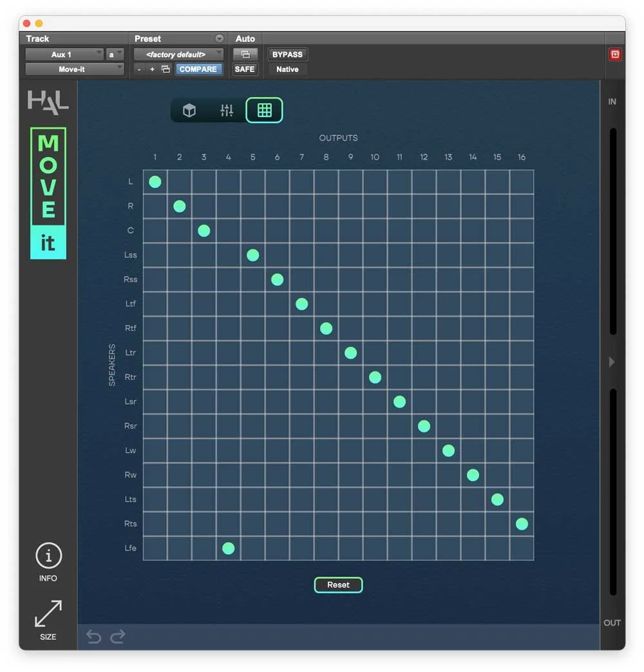644x672 pixels.
Task: Open the 3D cube view
Action: (189, 110)
